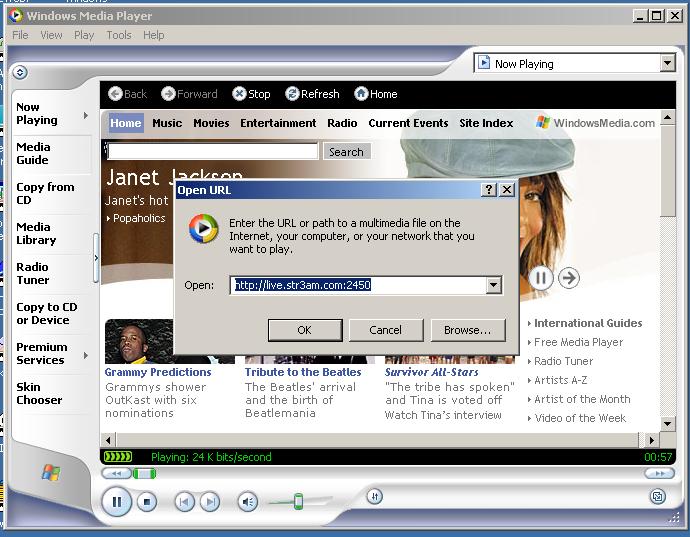Click the Video of the Week link
The image size is (690, 537).
pyautogui.click(x=580, y=418)
